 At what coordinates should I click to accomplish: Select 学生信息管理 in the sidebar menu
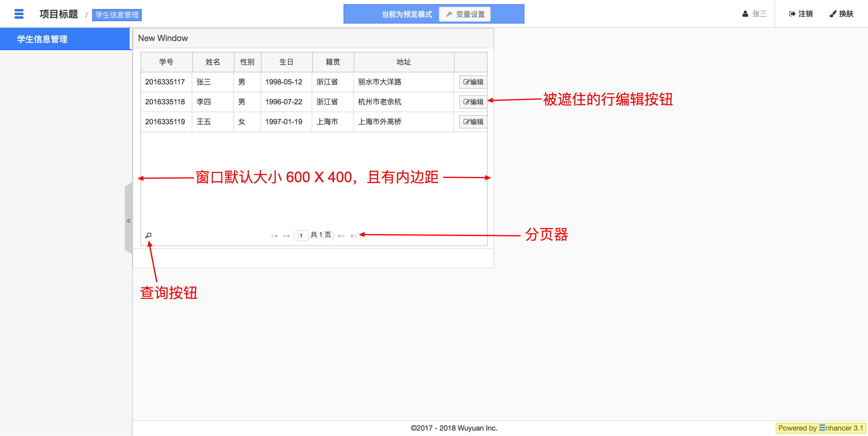tap(42, 39)
